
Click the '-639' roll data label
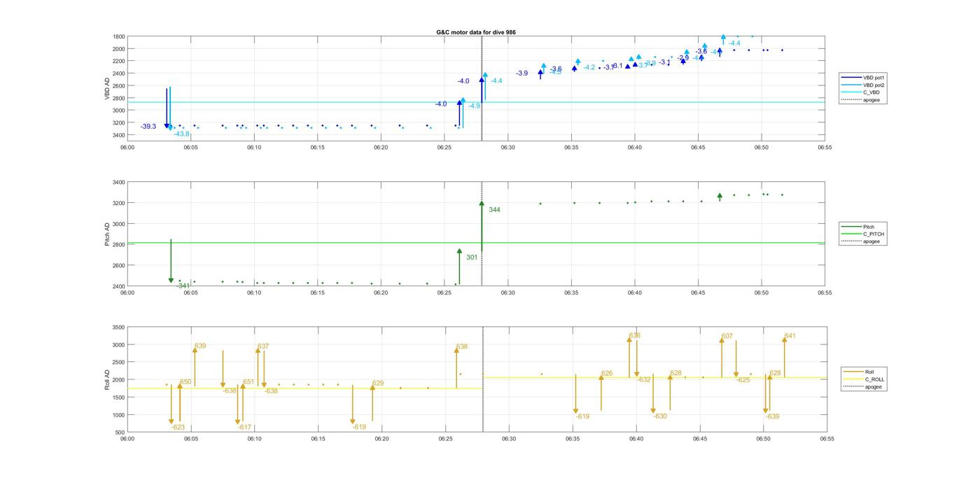[772, 416]
